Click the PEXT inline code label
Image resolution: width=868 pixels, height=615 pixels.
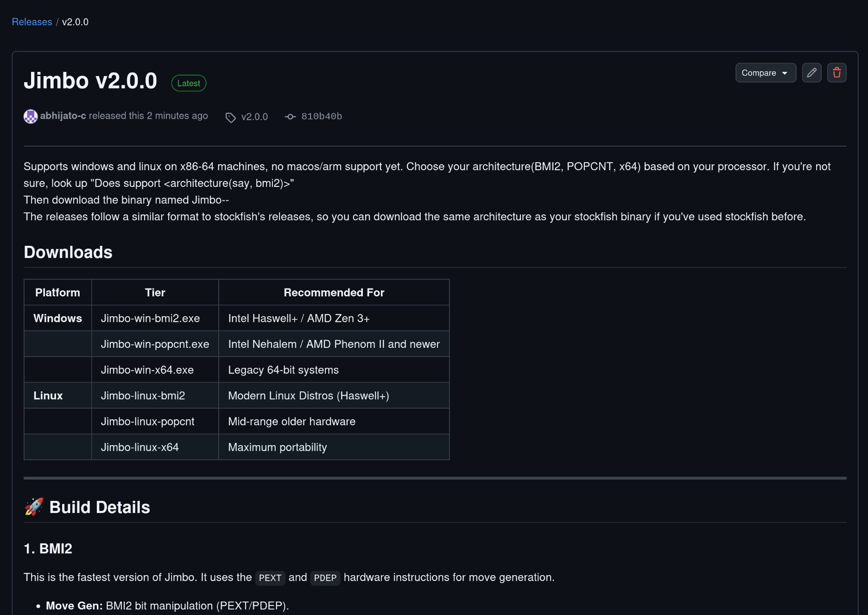click(270, 578)
